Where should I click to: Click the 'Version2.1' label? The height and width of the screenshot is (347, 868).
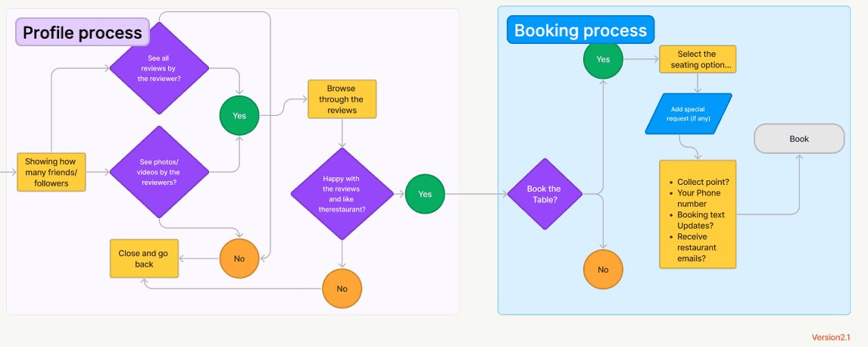tap(831, 337)
